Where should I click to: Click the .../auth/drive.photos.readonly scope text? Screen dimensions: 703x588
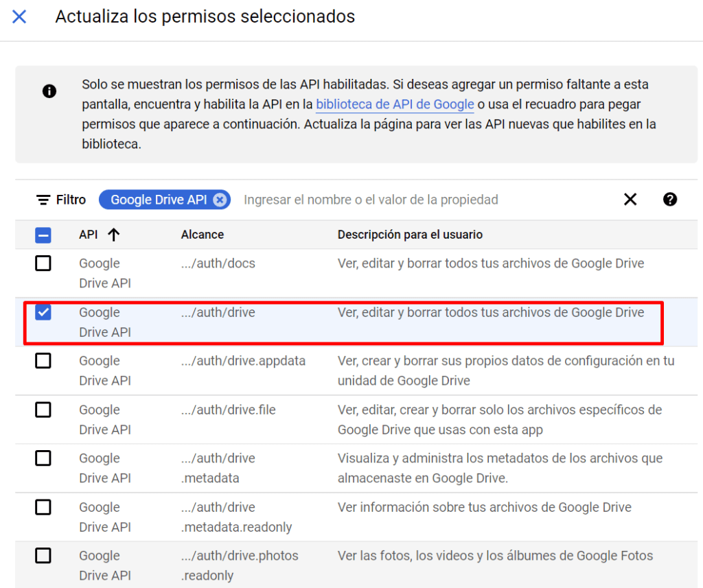[x=240, y=565]
